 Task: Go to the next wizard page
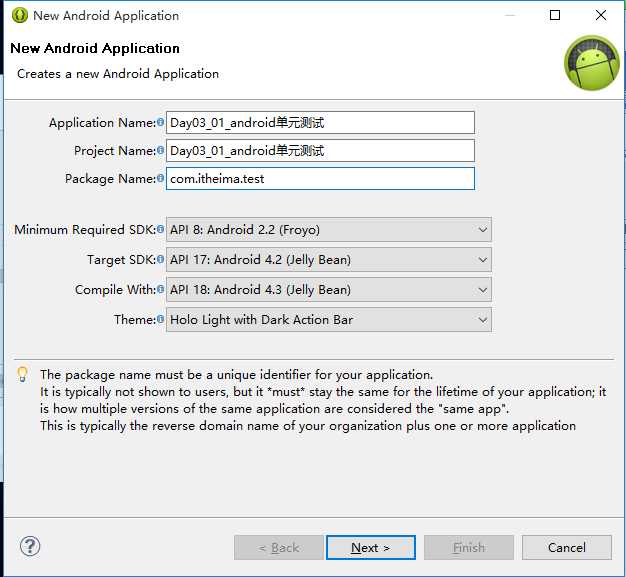point(370,547)
